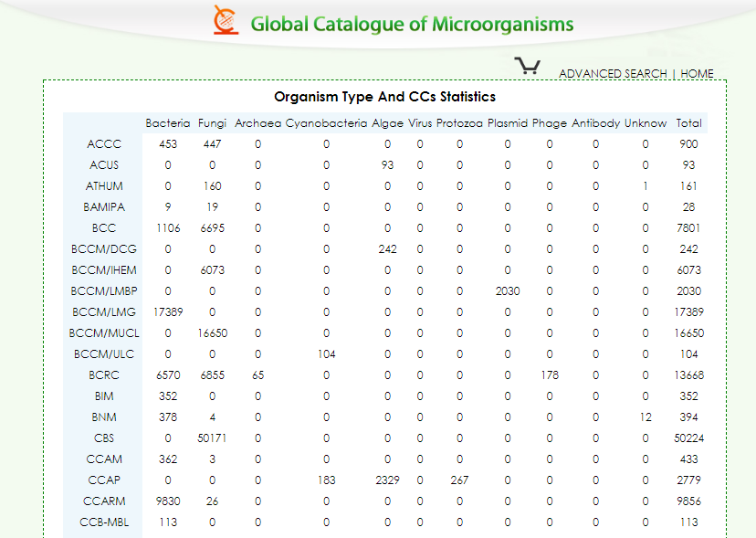Click the ACCC row label
The image size is (756, 538).
tap(104, 144)
